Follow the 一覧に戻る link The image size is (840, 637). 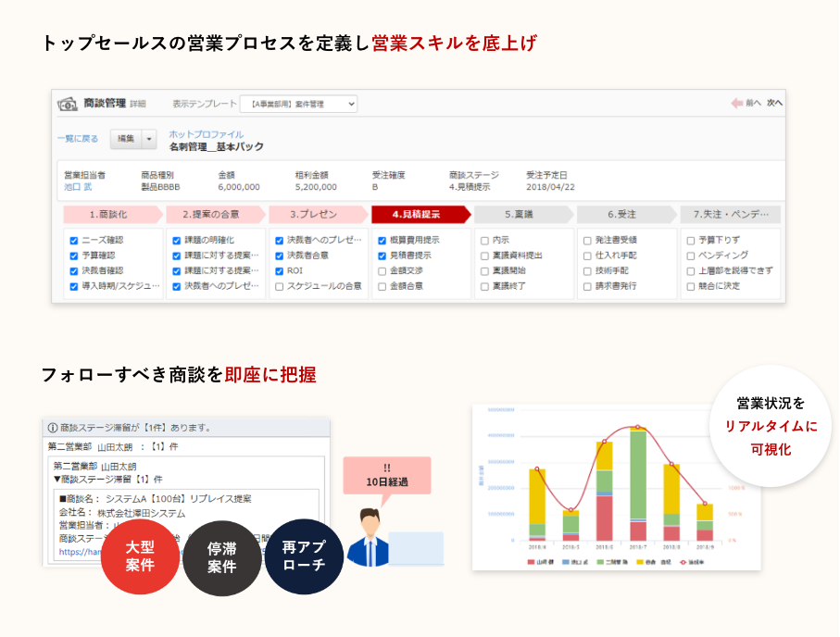click(x=78, y=139)
